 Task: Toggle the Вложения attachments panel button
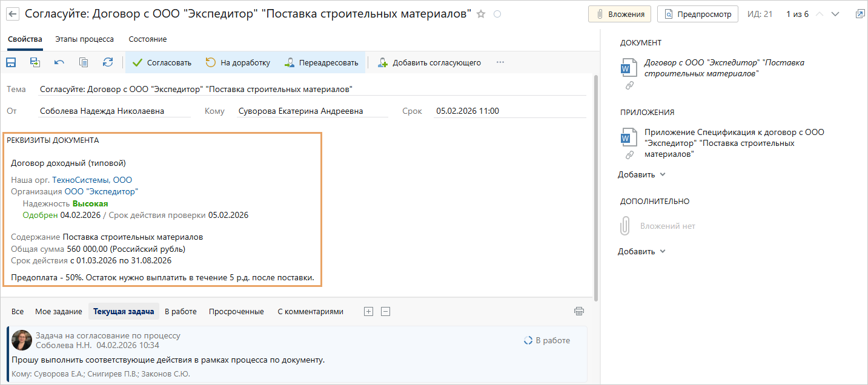[x=619, y=14]
